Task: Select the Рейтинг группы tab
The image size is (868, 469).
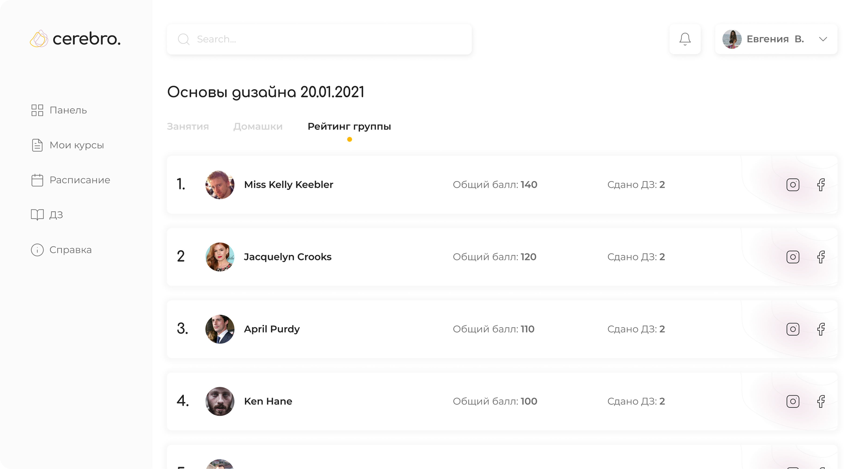Action: point(349,127)
